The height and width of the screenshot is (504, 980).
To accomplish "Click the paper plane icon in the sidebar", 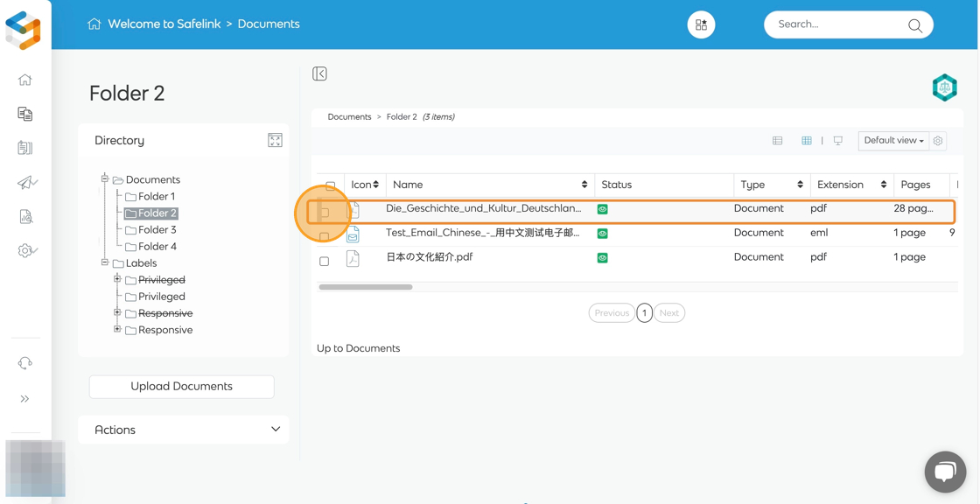I will click(x=26, y=182).
